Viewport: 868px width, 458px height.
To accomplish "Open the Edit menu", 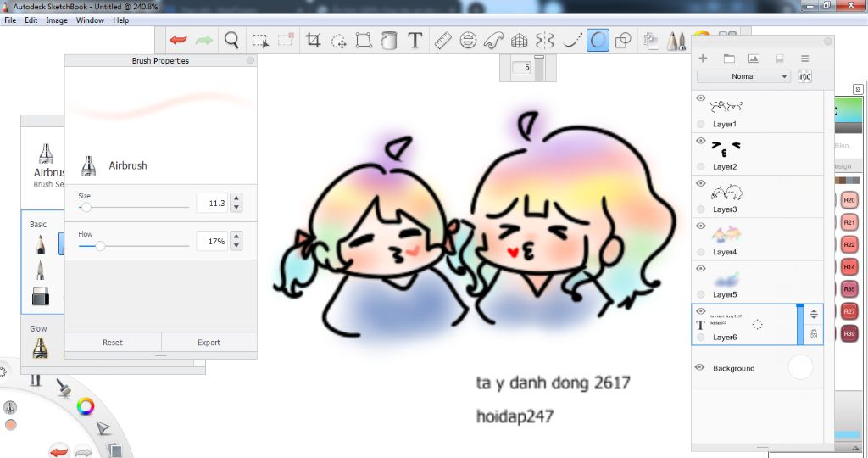I will pos(31,20).
